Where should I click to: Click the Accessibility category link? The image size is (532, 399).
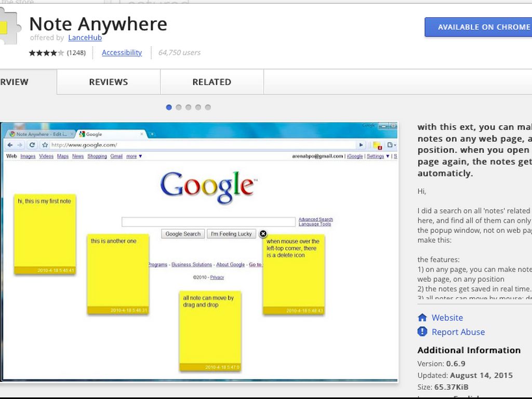pos(122,52)
